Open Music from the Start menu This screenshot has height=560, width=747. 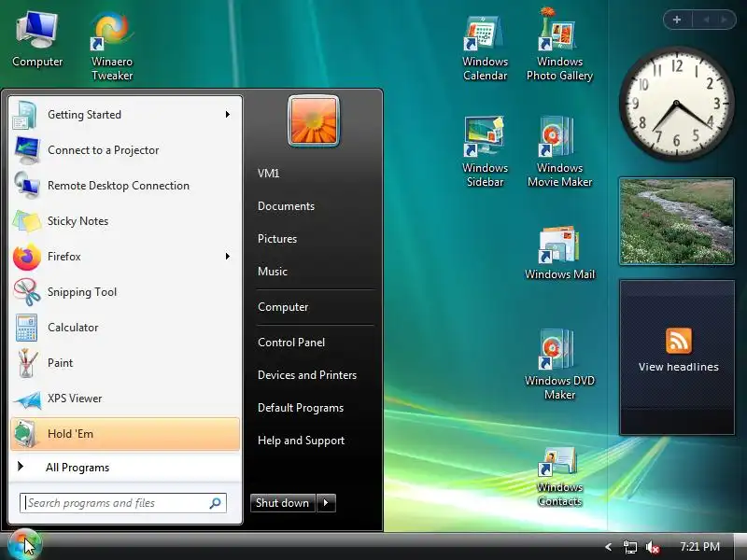pyautogui.click(x=273, y=272)
